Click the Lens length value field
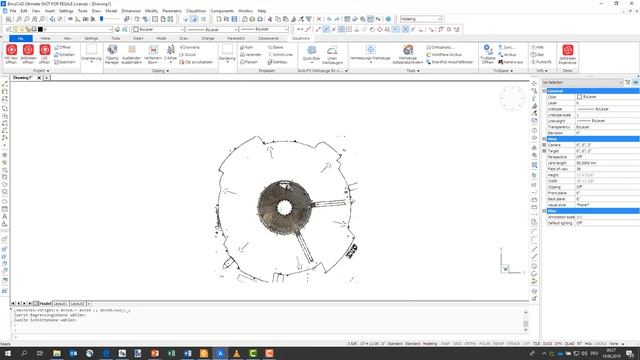The height and width of the screenshot is (360, 640). click(607, 163)
